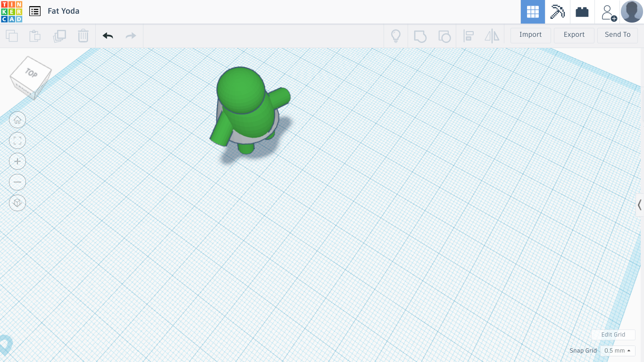Open Bricks mode icon

pos(582,12)
